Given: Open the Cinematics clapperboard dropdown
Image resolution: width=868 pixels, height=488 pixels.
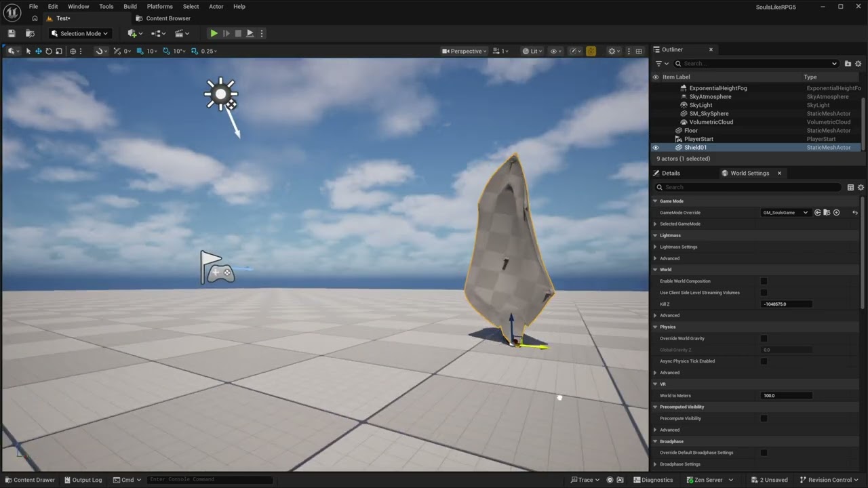Looking at the screenshot, I should pos(182,33).
